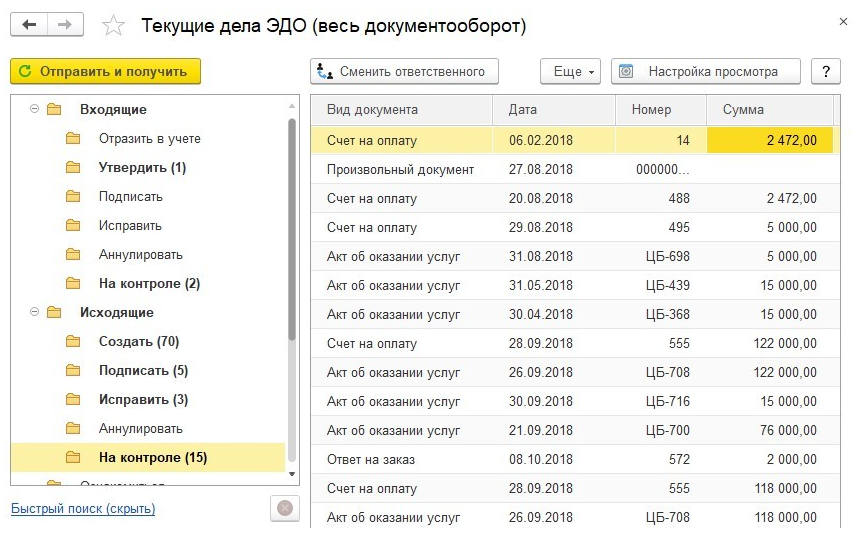The height and width of the screenshot is (548, 857).
Task: Click folder icon next to Создать (70)
Action: [73, 341]
